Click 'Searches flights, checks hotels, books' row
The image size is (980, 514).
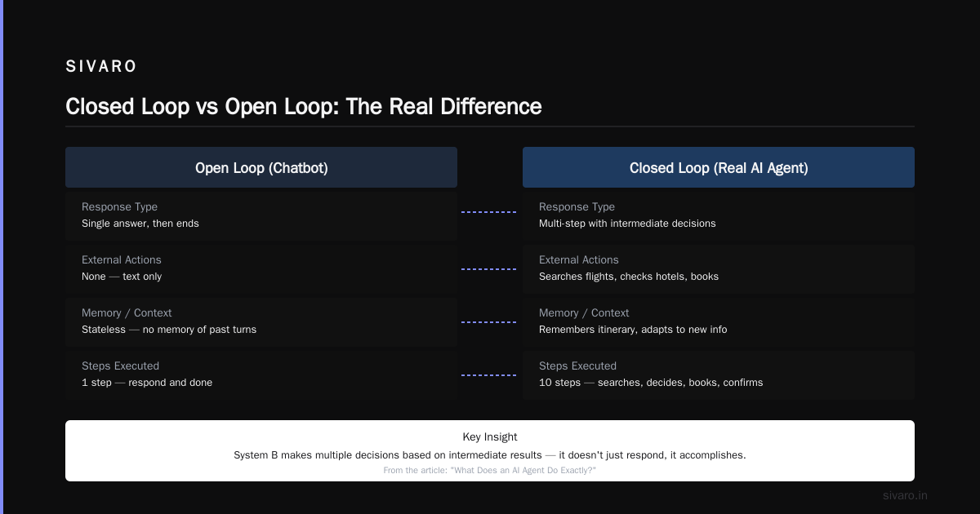click(x=719, y=268)
